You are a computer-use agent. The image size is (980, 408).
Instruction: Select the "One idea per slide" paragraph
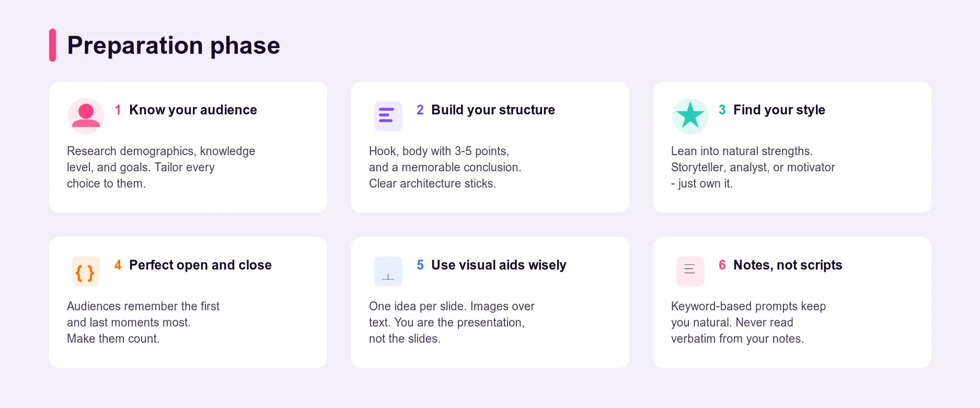point(452,322)
